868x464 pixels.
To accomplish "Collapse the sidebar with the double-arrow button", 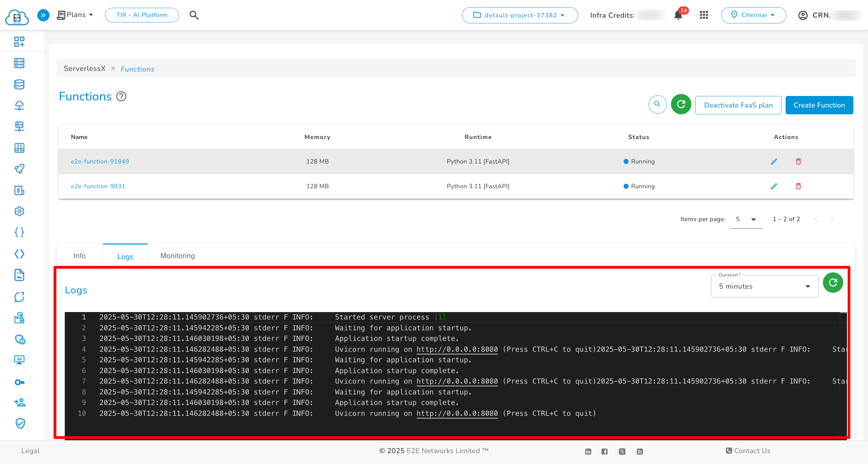I will tap(43, 15).
